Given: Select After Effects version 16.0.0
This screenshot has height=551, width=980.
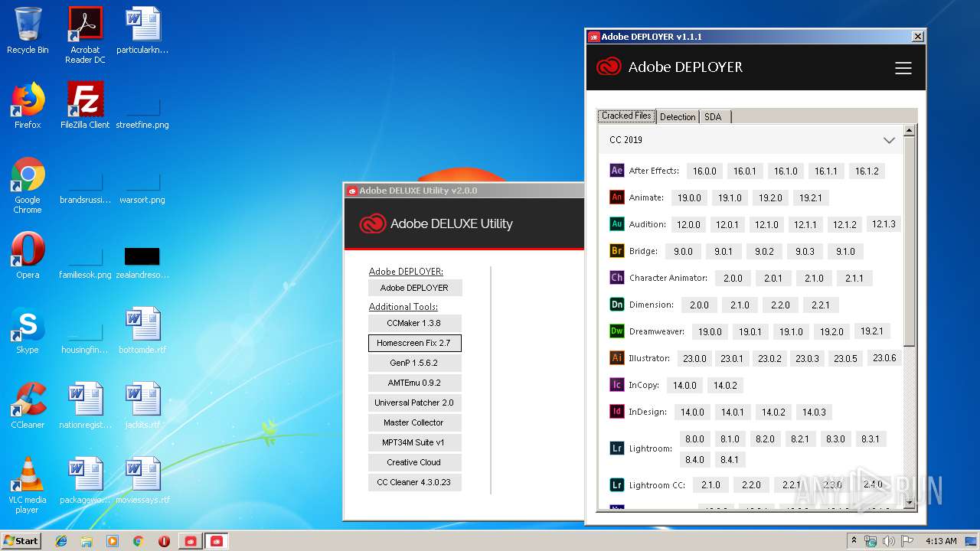Looking at the screenshot, I should (x=704, y=171).
